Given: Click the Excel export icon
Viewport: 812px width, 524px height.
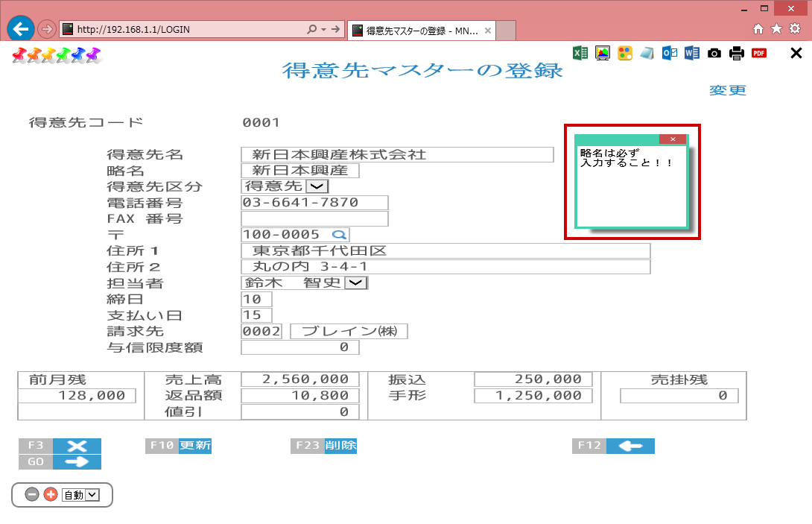Looking at the screenshot, I should (x=580, y=53).
